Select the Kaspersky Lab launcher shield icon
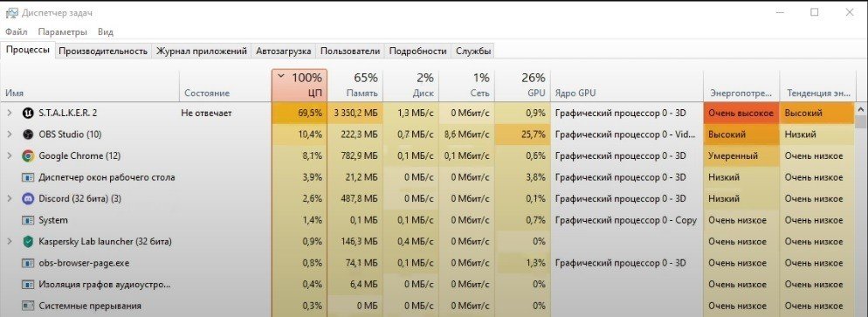 click(28, 242)
